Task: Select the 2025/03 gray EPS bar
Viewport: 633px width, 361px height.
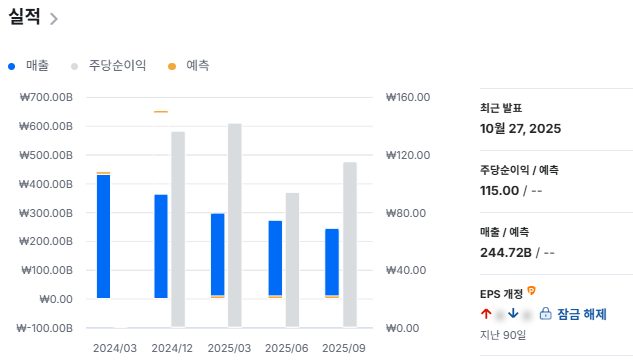Action: [x=235, y=225]
